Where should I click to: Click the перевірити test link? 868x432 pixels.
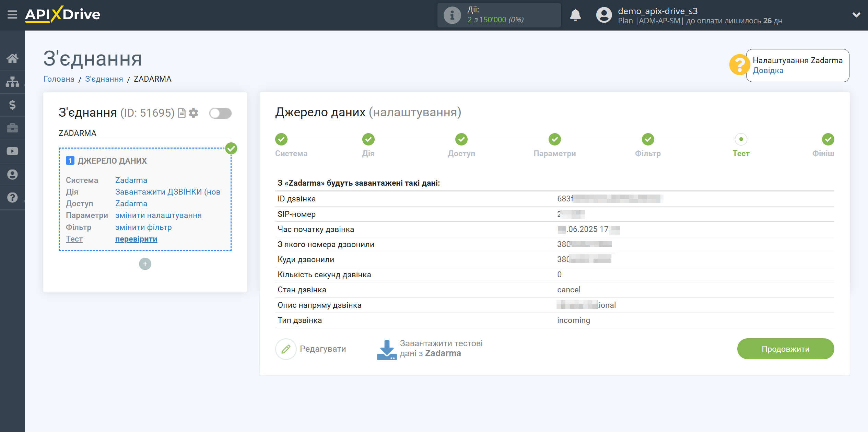point(136,239)
